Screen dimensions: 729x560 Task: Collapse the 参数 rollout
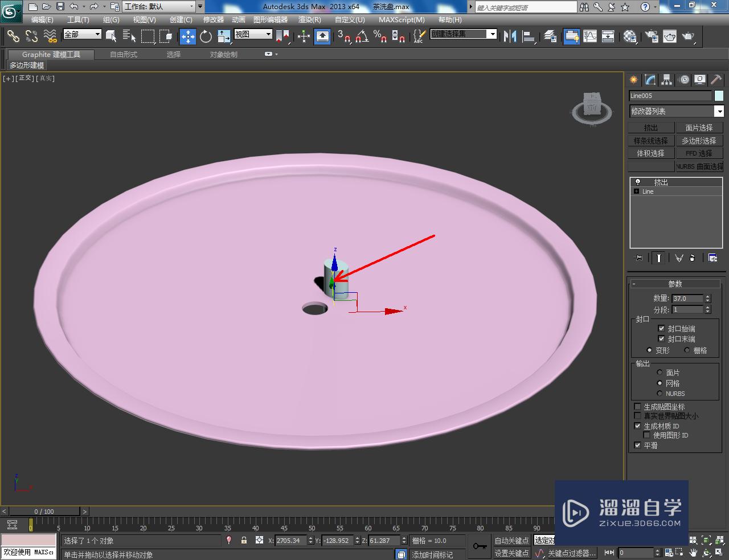coord(675,284)
